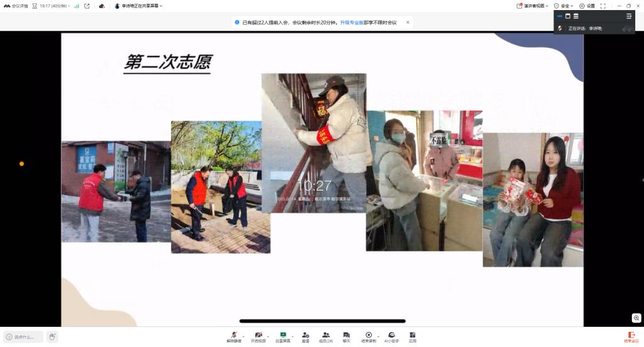Stop recording via 结束录制 button
Image resolution: width=644 pixels, height=347 pixels.
[x=369, y=336]
